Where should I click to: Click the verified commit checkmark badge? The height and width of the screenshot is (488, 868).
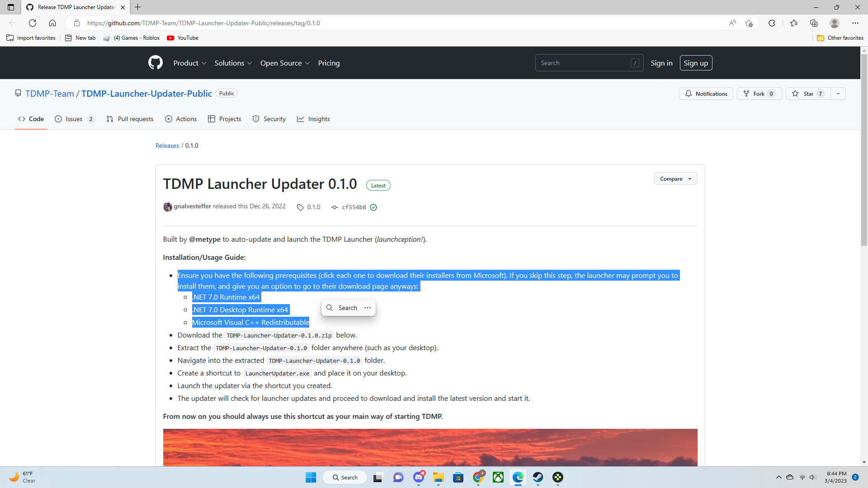point(373,207)
